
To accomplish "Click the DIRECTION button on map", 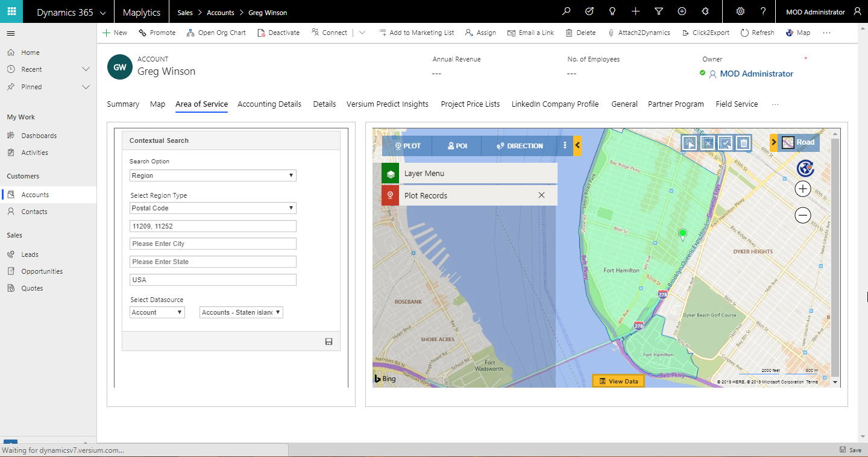I will tap(520, 146).
